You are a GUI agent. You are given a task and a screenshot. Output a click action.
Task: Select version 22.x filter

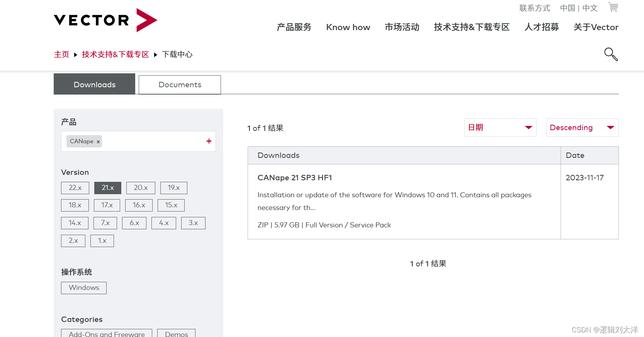click(75, 188)
